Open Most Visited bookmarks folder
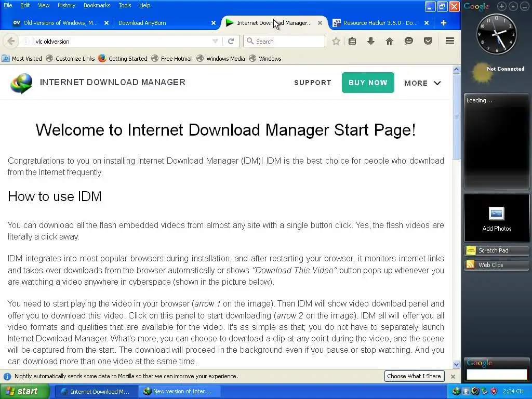Screen dimensions: 532x399 click(22, 59)
